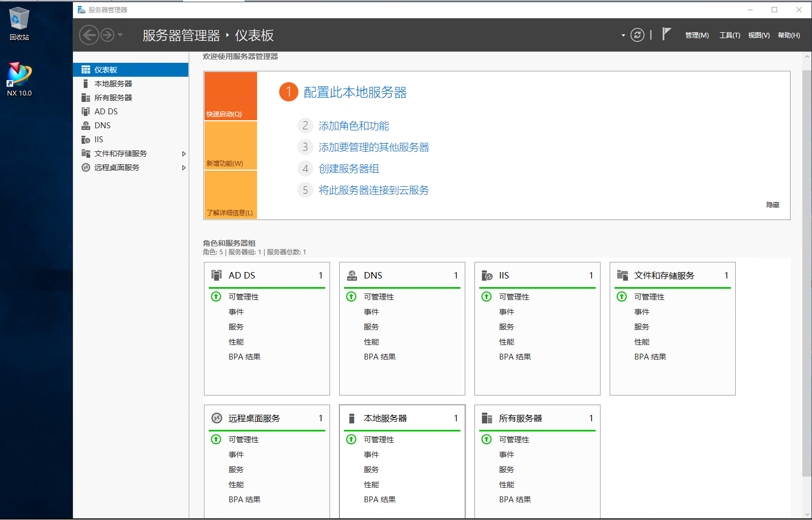Click the forward navigation arrow

click(x=107, y=35)
